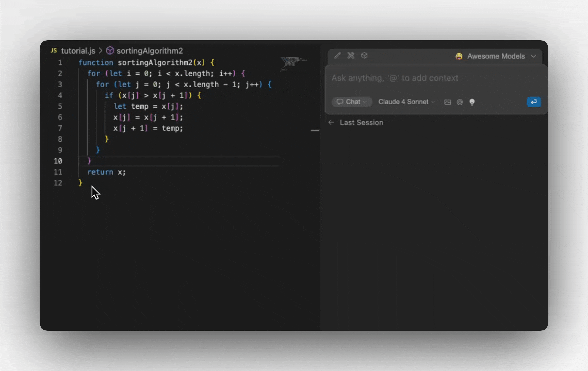The image size is (588, 371).
Task: Click the symbol icon before sortingAlgorithm2
Action: click(x=109, y=50)
